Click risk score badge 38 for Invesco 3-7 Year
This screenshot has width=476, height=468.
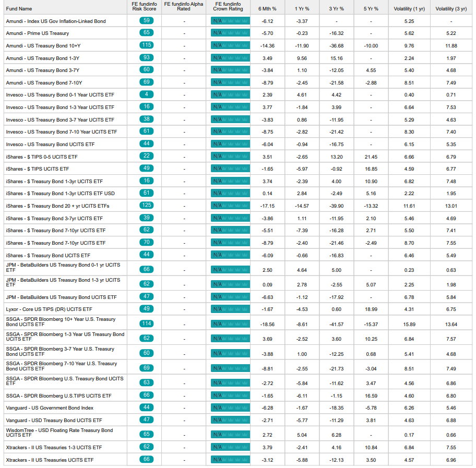[147, 119]
